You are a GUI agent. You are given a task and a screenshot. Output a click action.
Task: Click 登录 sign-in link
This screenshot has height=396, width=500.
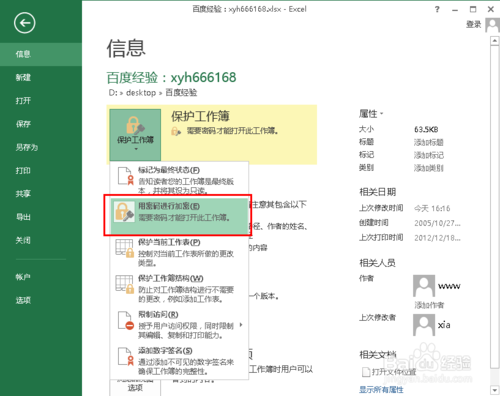[x=474, y=24]
